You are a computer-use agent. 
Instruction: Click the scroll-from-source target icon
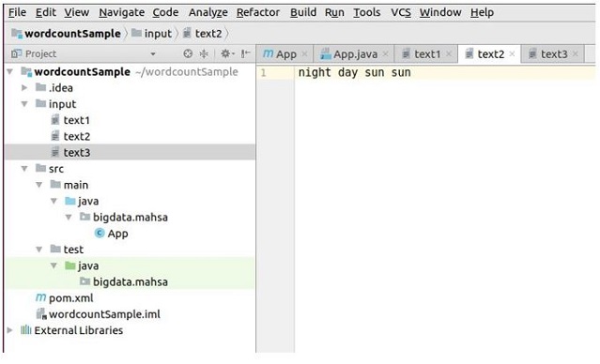(188, 53)
